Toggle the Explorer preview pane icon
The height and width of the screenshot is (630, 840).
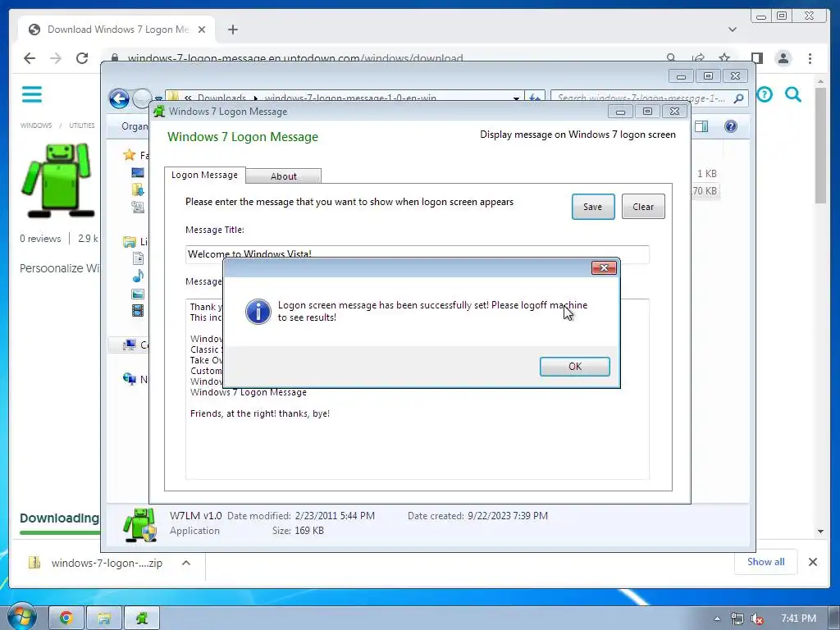click(x=701, y=126)
